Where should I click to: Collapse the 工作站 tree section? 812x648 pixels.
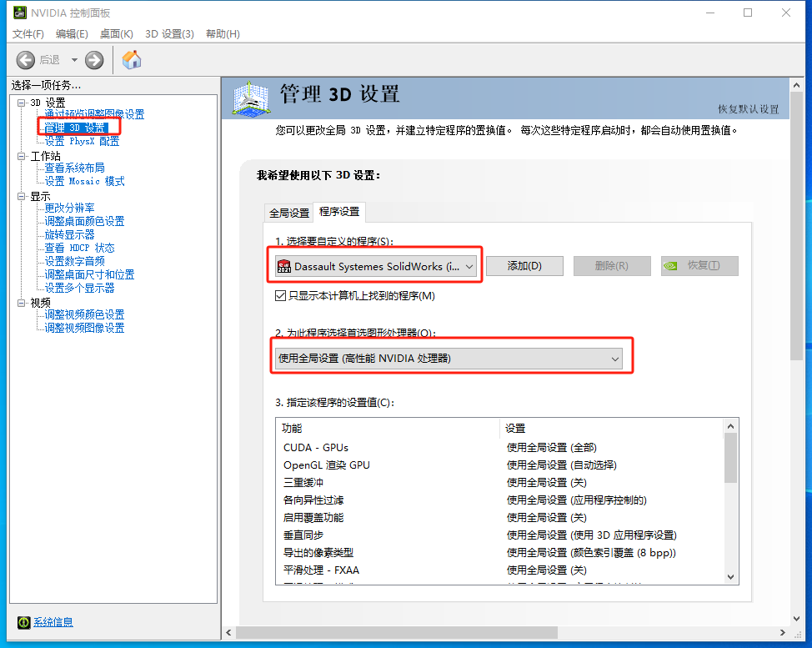[21, 154]
